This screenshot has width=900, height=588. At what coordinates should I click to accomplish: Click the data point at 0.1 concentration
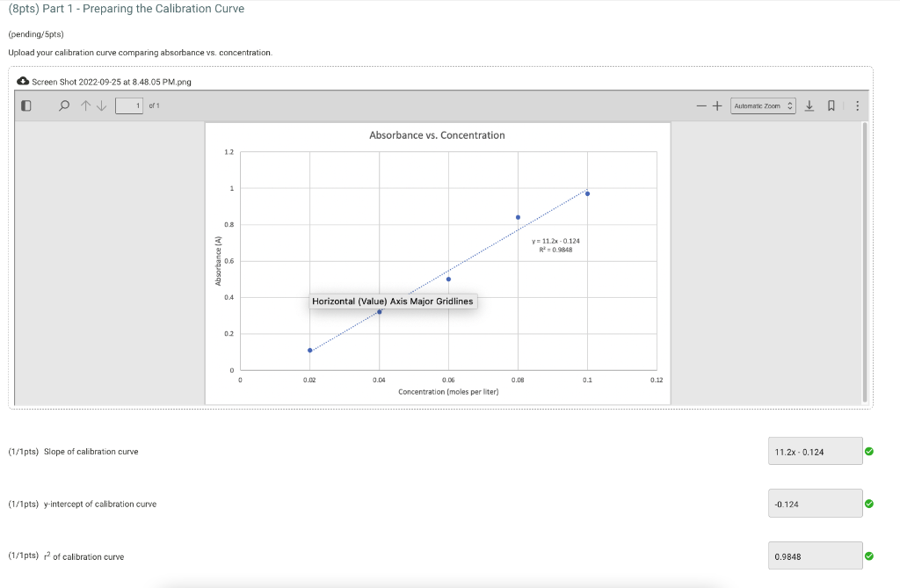click(x=587, y=194)
